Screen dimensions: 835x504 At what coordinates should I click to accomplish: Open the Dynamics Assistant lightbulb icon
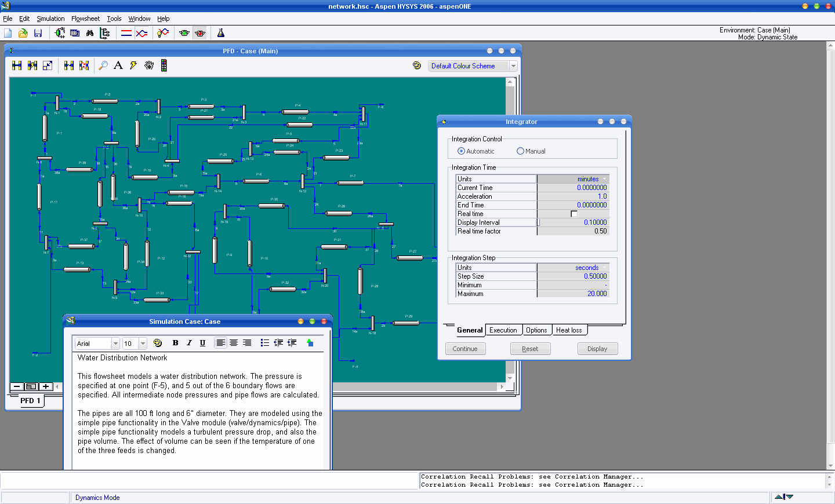pos(163,33)
